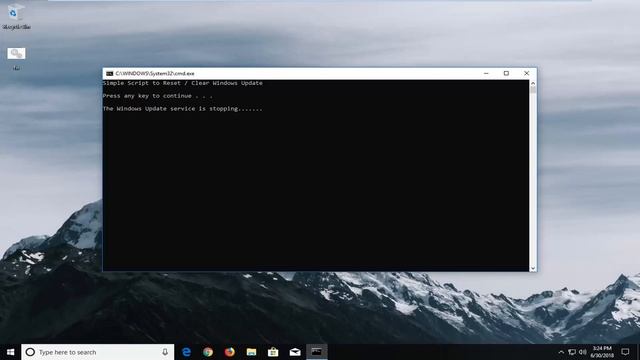
Task: Click the console vertical scrollbar thumb
Action: (x=533, y=90)
